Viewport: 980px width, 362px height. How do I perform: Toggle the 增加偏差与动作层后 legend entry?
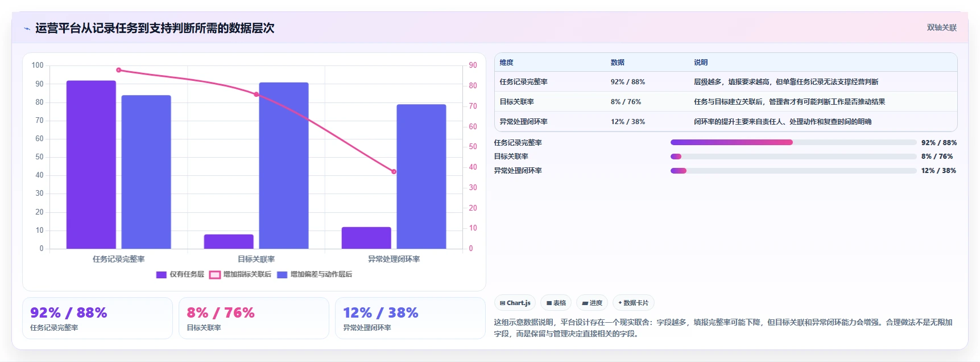click(315, 274)
